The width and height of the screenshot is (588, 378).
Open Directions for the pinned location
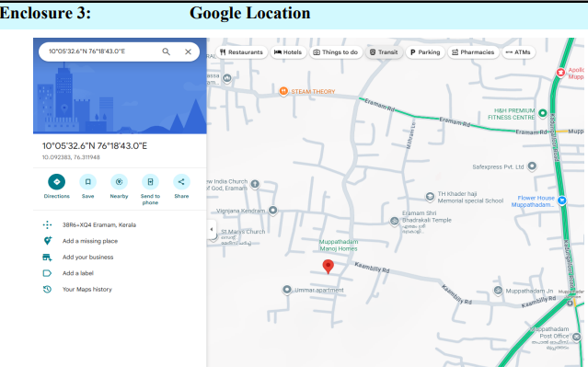tap(57, 182)
